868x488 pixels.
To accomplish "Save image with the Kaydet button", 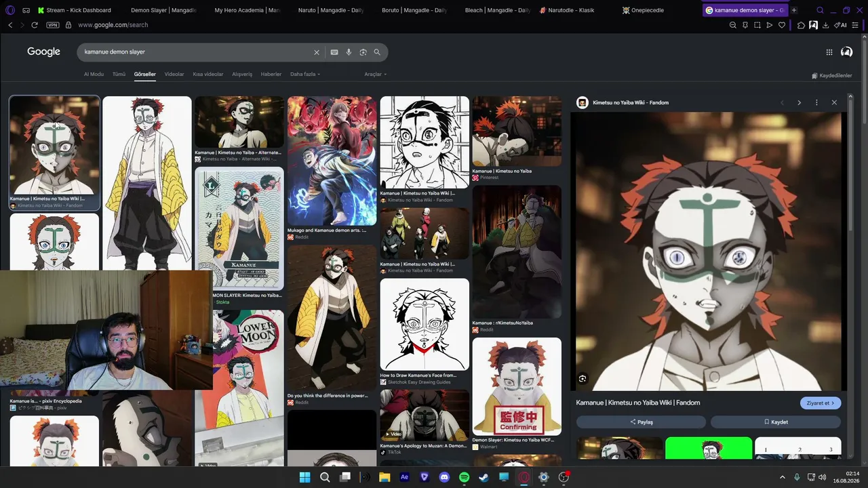I will click(776, 422).
